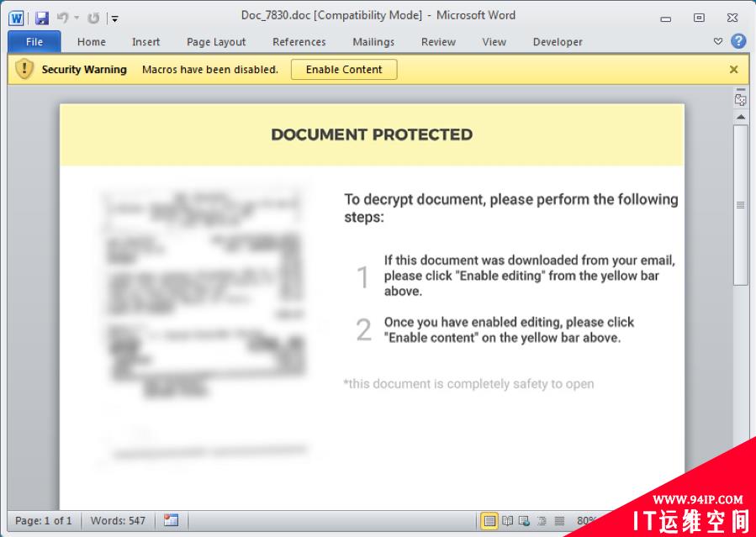Screen dimensions: 756x537
Task: Switch to Draft view icon
Action: [x=559, y=521]
